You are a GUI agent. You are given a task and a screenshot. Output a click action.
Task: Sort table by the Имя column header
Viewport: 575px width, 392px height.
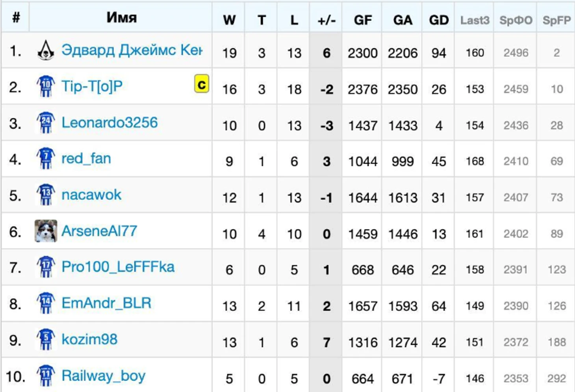[122, 17]
